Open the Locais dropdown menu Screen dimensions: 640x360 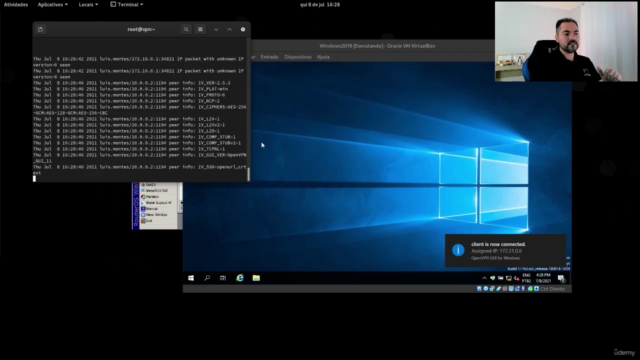[x=88, y=4]
